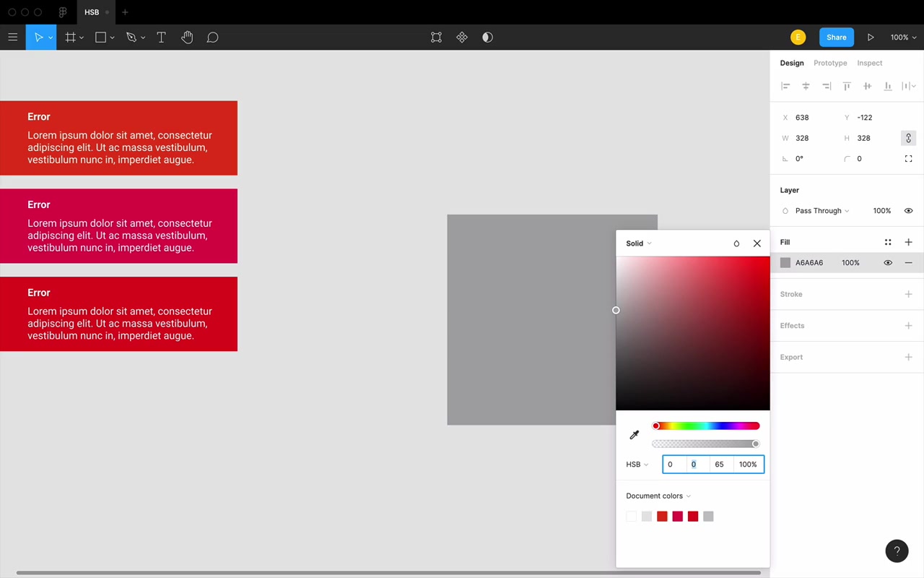Click independent corners icon
The height and width of the screenshot is (578, 924).
(908, 159)
